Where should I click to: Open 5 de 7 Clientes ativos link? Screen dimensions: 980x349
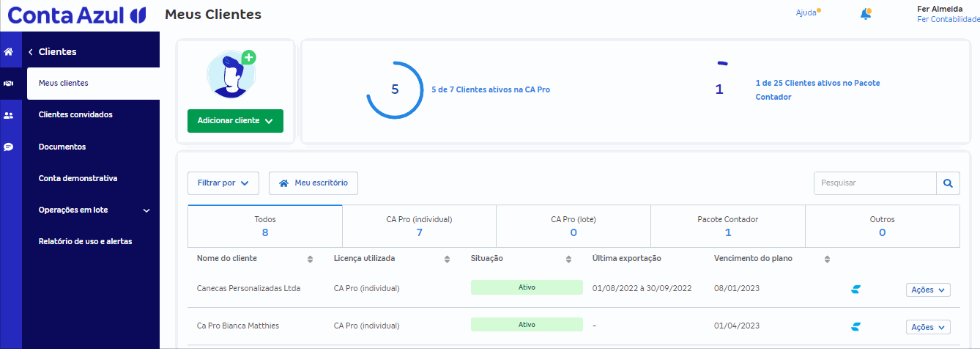491,89
